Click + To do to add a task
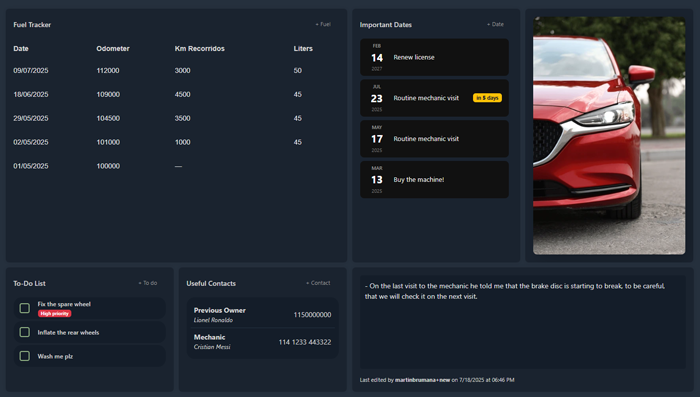700x397 pixels. click(x=148, y=283)
